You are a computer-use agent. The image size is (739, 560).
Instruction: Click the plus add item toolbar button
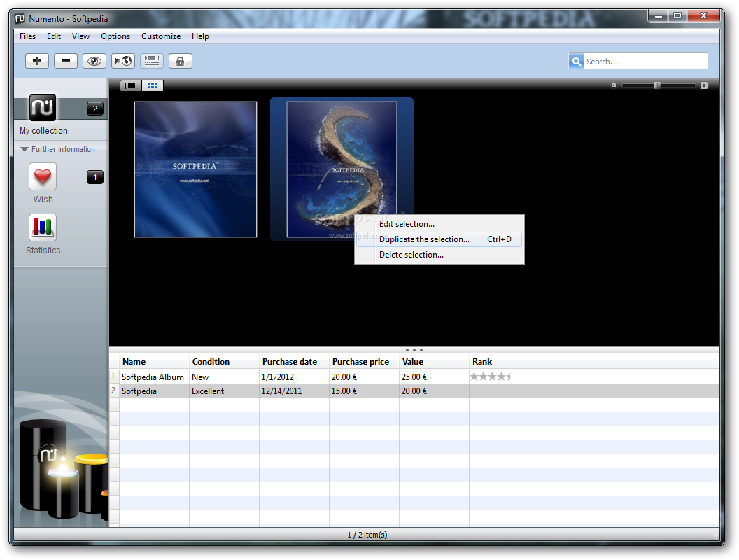[x=37, y=61]
